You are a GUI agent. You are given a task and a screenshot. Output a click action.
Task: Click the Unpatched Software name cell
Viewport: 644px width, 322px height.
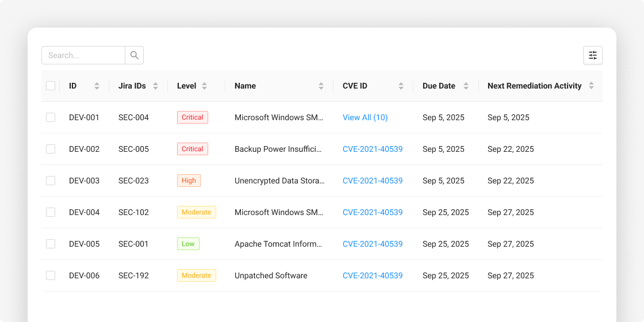pos(271,275)
